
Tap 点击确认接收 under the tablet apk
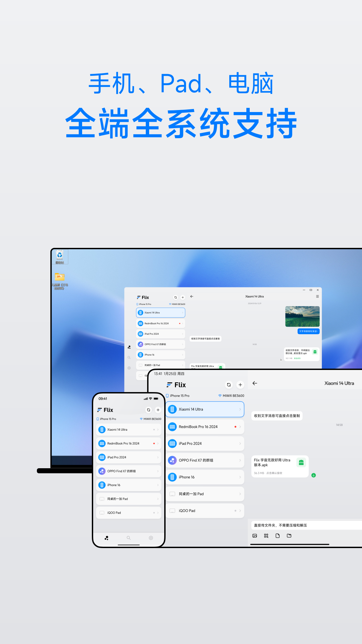(274, 473)
